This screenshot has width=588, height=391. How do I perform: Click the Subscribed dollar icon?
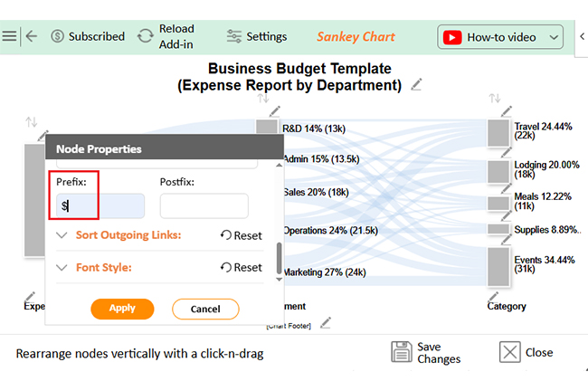coord(57,36)
